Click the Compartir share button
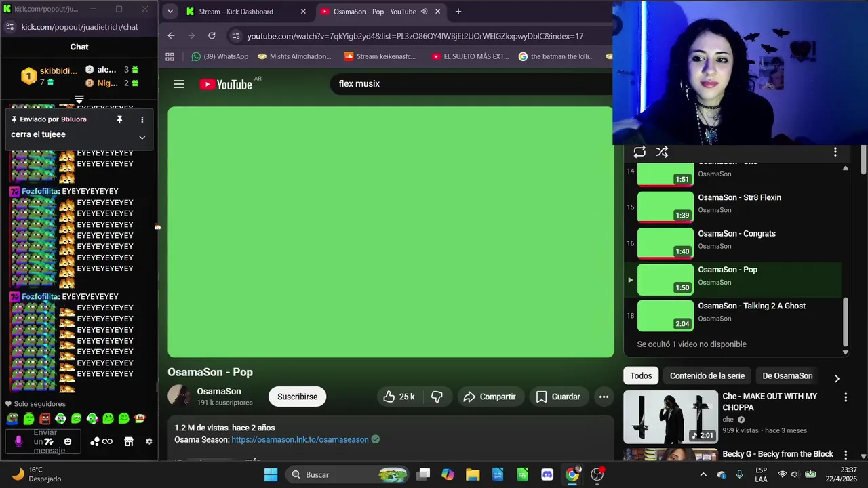868x488 pixels. 490,396
